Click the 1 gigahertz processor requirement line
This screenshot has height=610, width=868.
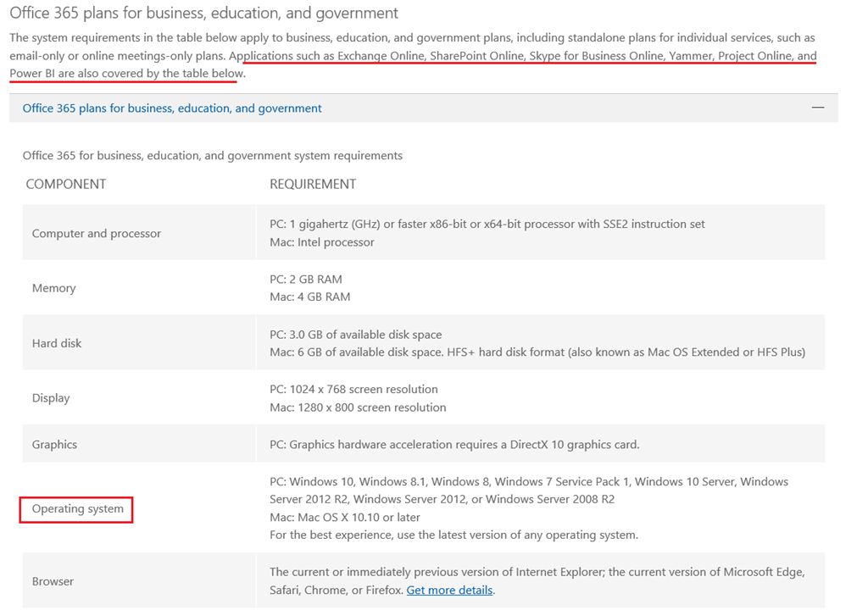(487, 225)
